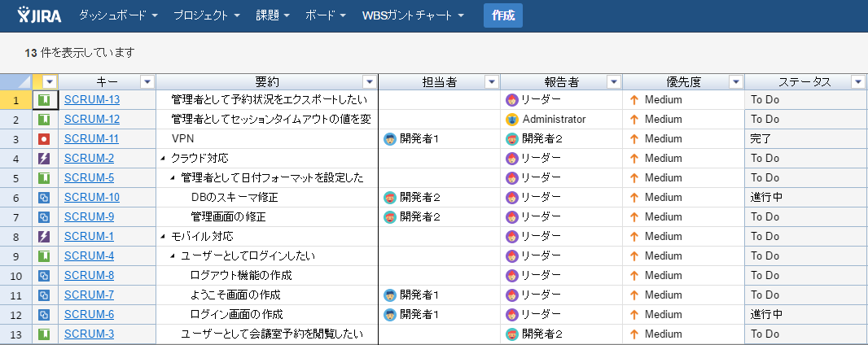Click the 開発者1 assignee avatar for SCRUM-11
The height and width of the screenshot is (345, 868).
click(x=390, y=139)
